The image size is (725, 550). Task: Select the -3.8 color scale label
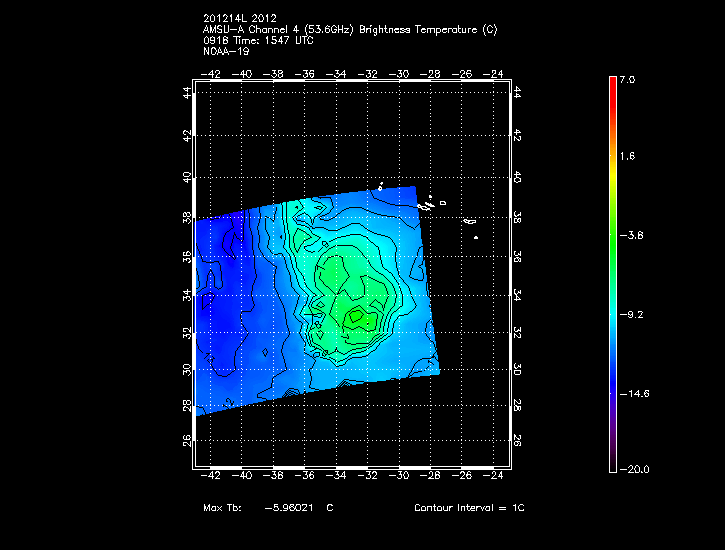(x=629, y=235)
